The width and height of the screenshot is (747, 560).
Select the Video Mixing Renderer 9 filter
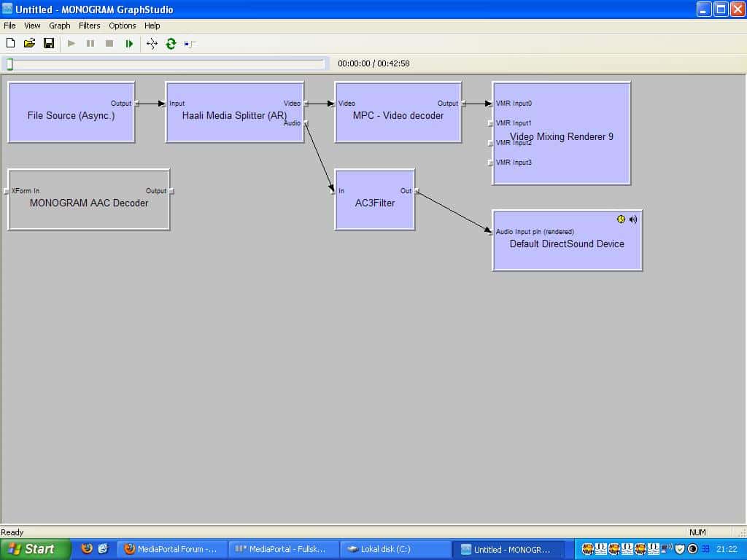pos(562,133)
